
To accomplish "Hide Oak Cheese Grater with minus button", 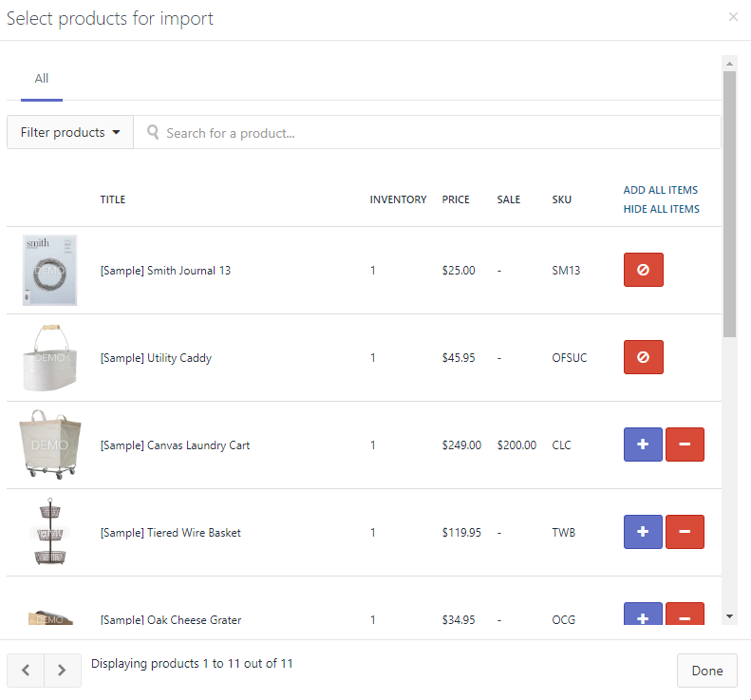I will [685, 615].
